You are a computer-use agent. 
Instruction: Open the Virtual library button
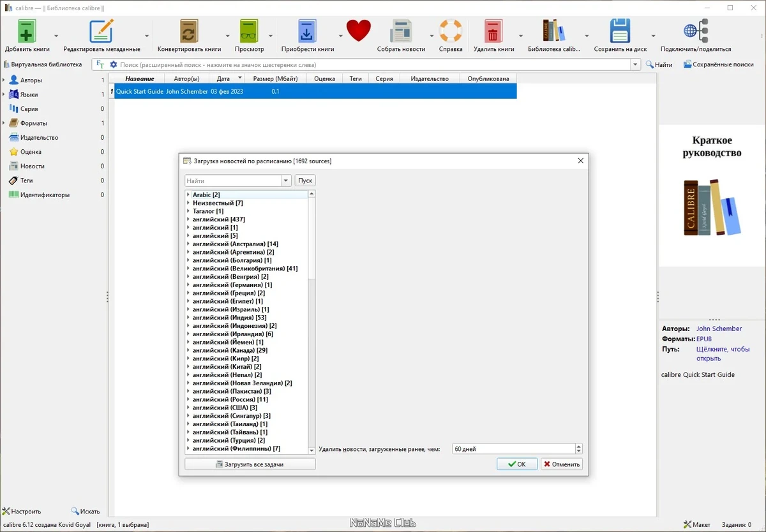[x=43, y=64]
